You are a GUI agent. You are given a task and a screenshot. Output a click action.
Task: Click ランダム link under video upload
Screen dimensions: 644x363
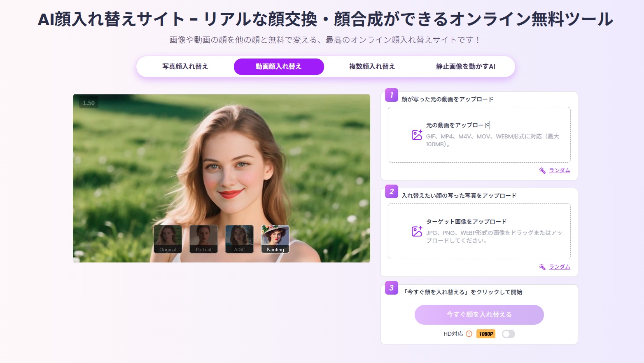coord(559,171)
